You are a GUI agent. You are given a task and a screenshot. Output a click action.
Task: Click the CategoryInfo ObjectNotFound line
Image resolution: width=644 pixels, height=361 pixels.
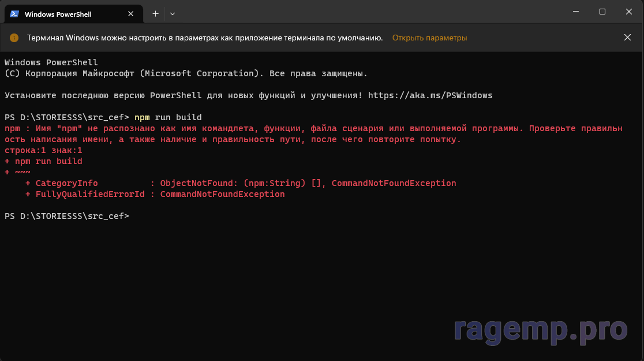coord(241,183)
